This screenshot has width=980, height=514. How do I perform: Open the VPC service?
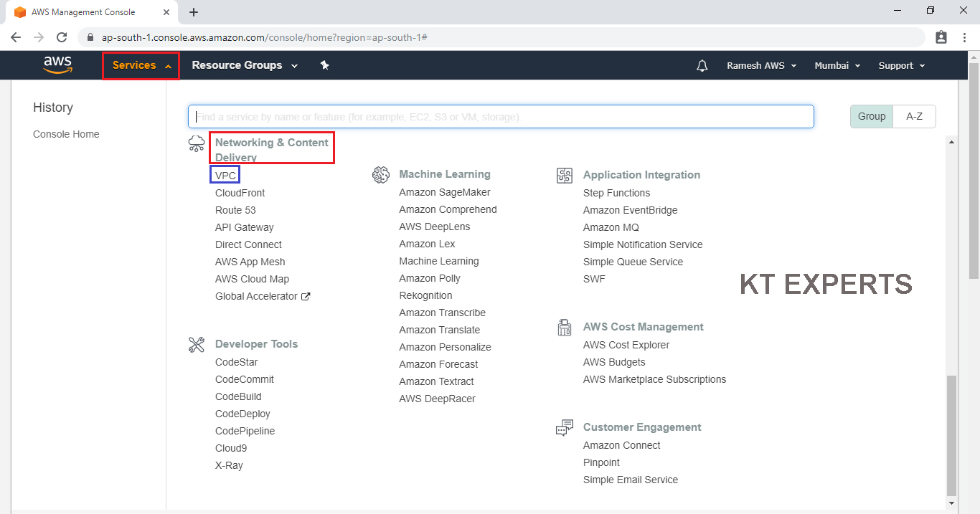[225, 175]
